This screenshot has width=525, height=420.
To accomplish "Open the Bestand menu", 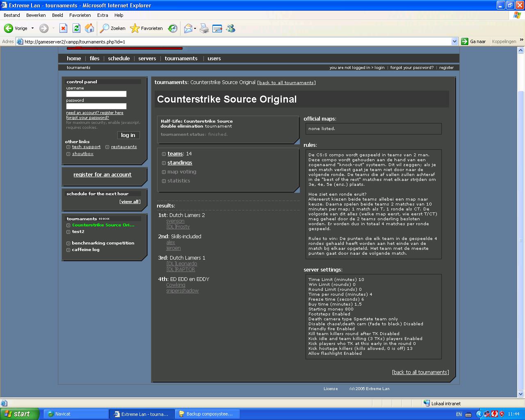I will (12, 15).
